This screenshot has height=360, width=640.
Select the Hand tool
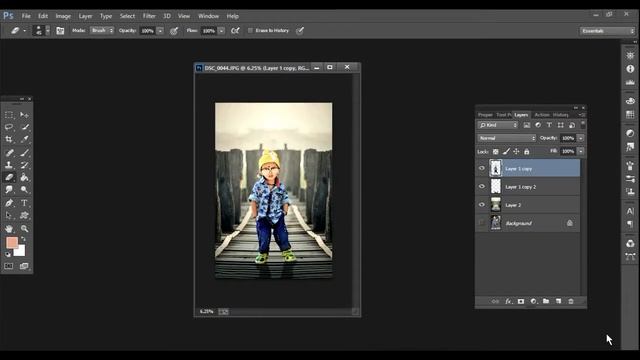[x=9, y=229]
